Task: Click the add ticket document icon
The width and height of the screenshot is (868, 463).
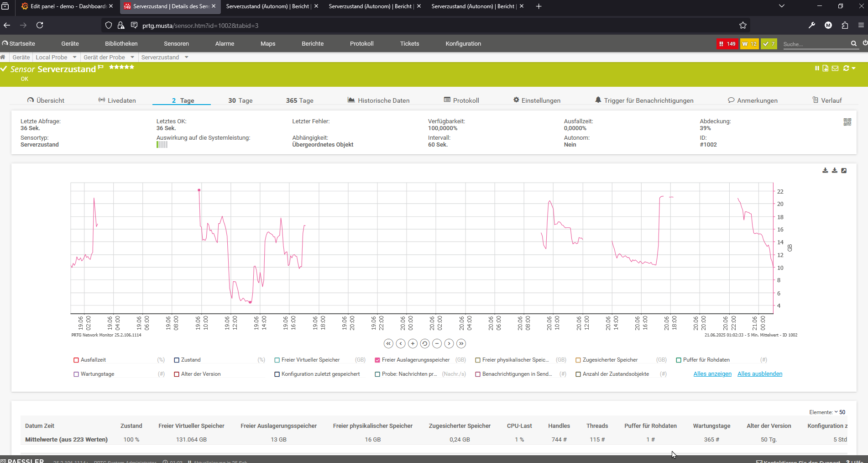Action: [826, 68]
